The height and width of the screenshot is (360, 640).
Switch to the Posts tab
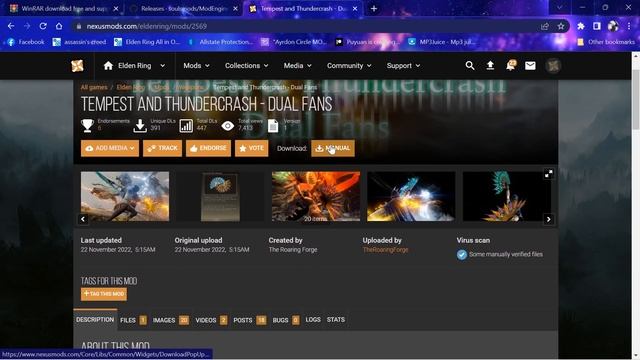tap(250, 320)
